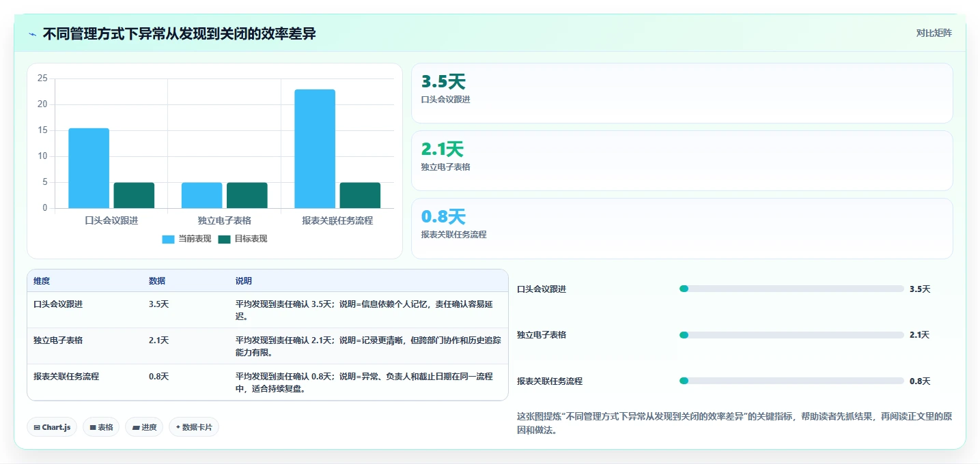
Task: Toggle the 当前表现 legend swatch
Action: [x=169, y=239]
